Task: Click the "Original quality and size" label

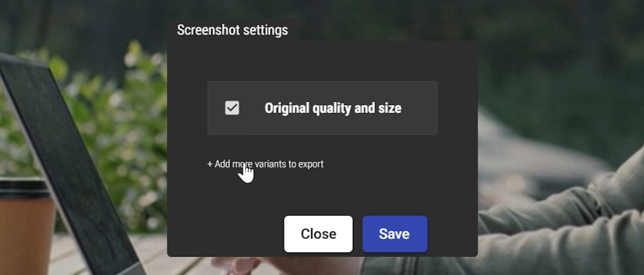Action: (333, 108)
